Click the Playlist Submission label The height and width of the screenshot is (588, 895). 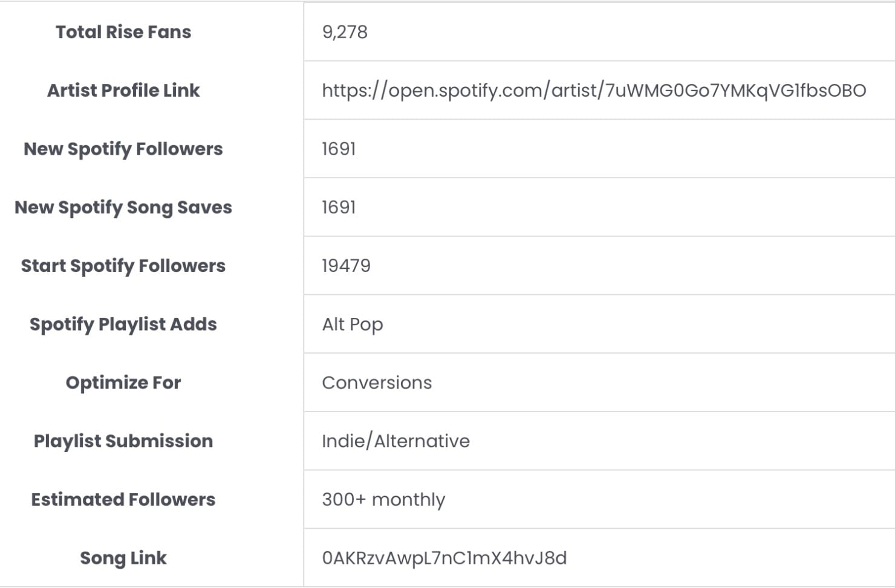pyautogui.click(x=123, y=441)
